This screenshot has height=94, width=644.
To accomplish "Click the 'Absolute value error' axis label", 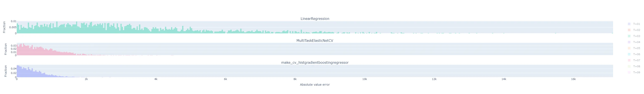I will [x=315, y=85].
